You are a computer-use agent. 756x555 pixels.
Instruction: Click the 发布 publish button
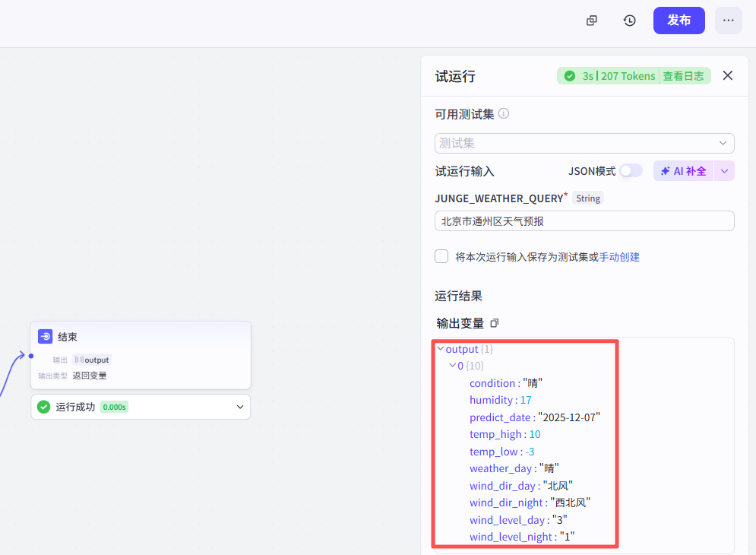pyautogui.click(x=679, y=21)
